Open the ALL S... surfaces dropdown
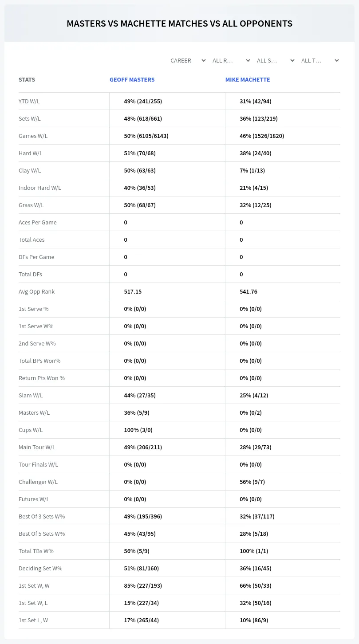This screenshot has width=359, height=644. tap(276, 60)
